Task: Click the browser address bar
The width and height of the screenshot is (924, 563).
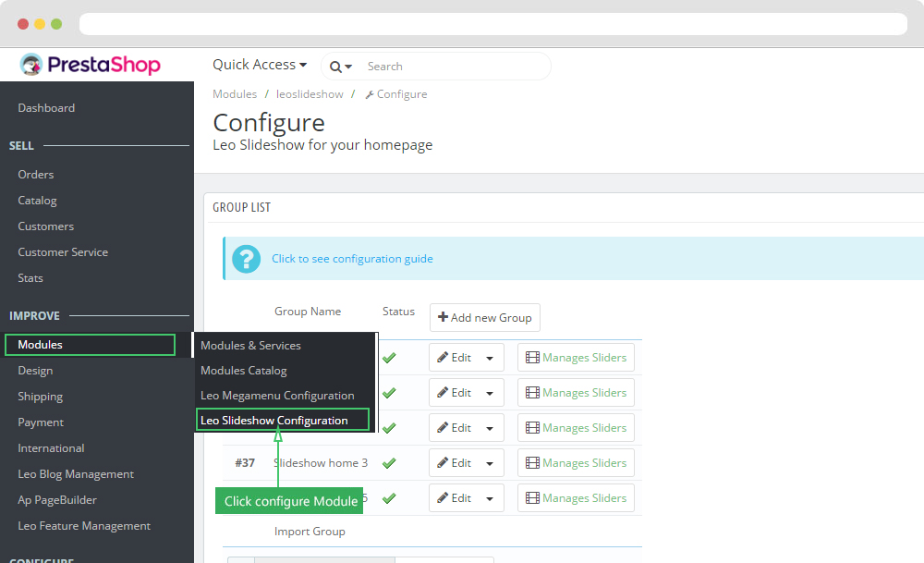Action: (x=493, y=24)
